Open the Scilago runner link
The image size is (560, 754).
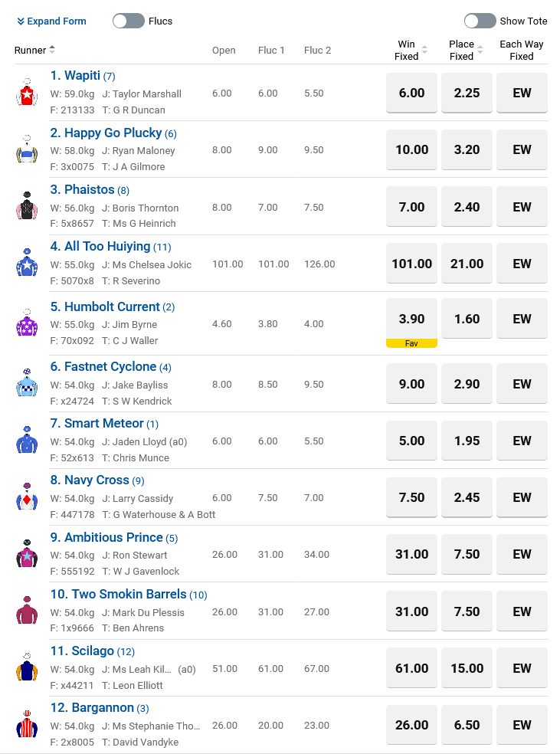point(93,651)
